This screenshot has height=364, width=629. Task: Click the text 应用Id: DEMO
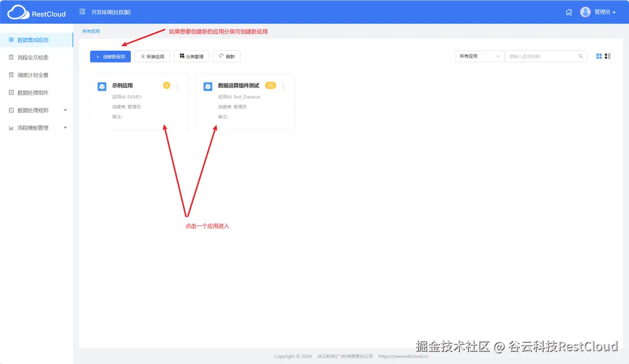127,97
